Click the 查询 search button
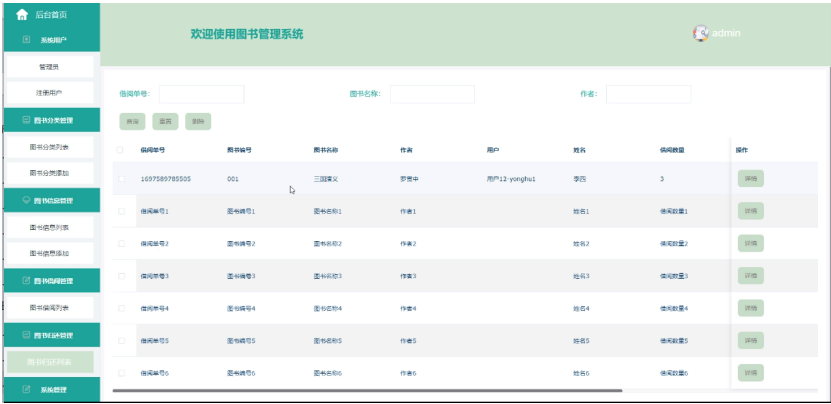831x404 pixels. click(132, 121)
